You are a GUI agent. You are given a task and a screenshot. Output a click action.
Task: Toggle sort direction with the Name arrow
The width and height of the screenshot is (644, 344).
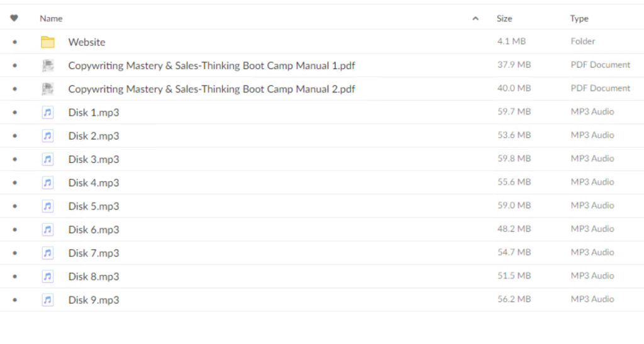pos(475,18)
